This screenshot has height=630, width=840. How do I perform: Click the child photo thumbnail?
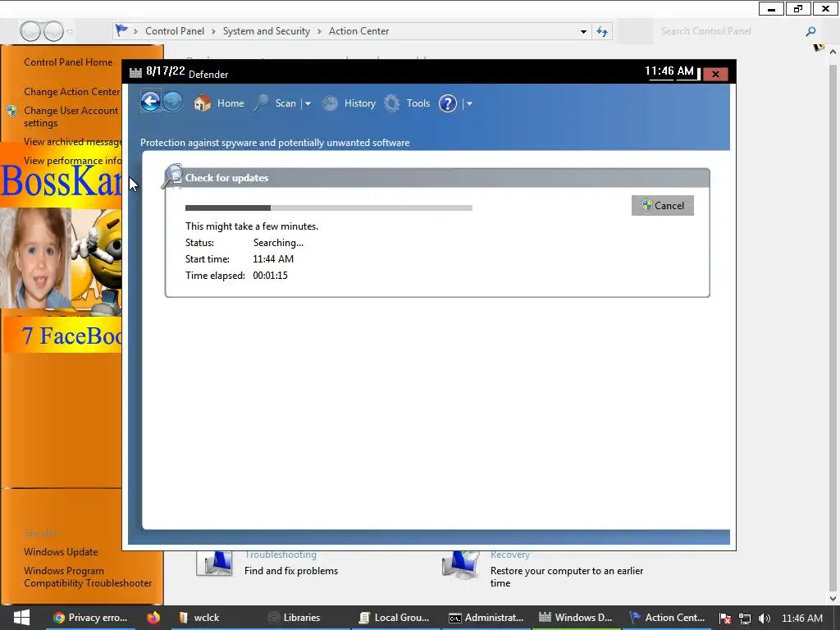tap(34, 258)
